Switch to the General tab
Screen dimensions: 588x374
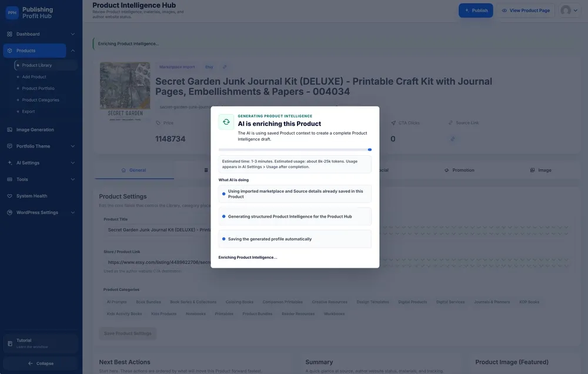(x=134, y=171)
